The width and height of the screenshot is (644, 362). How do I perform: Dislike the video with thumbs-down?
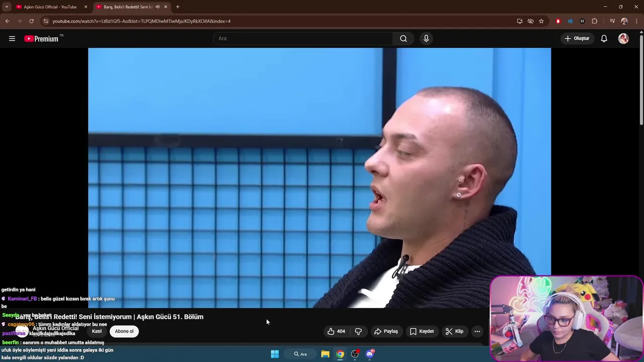click(358, 331)
